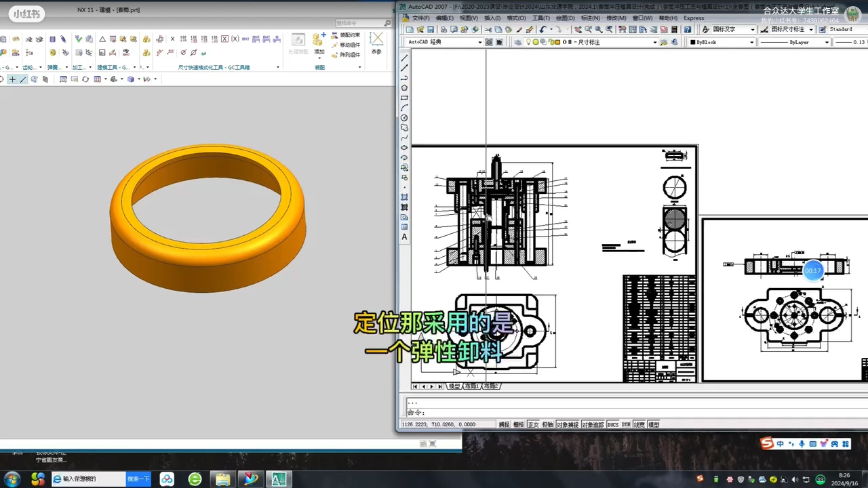
Task: Click the Open file icon in AutoCAD toolbar
Action: point(420,30)
